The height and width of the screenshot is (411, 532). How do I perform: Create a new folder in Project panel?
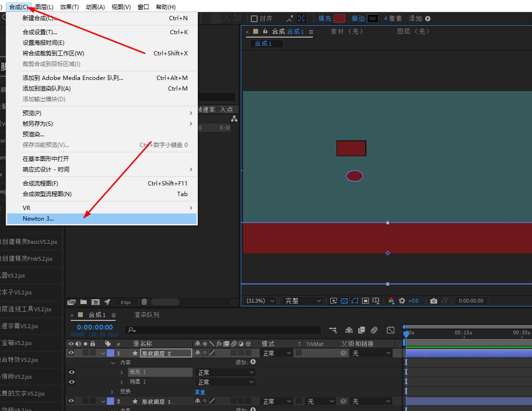tap(83, 302)
